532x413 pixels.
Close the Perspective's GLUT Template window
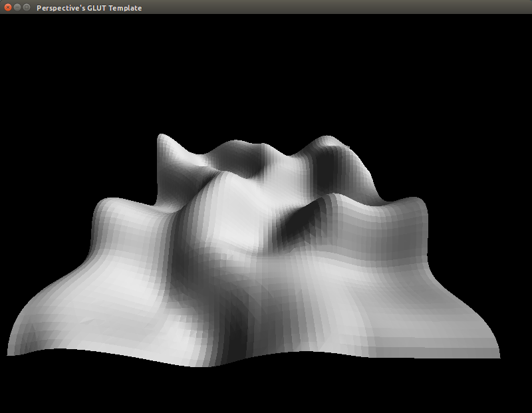(8, 7)
